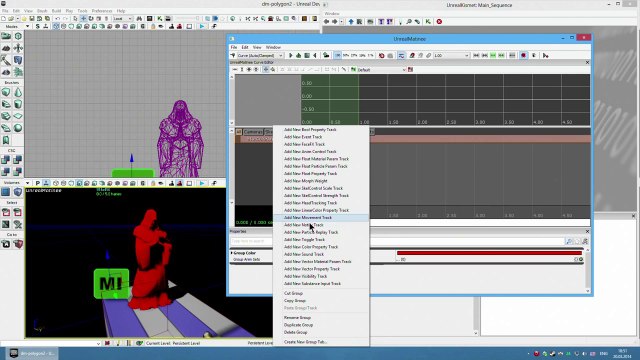Open curve editor Default tab dropdown
Viewport: 640px width, 360px height.
382,70
